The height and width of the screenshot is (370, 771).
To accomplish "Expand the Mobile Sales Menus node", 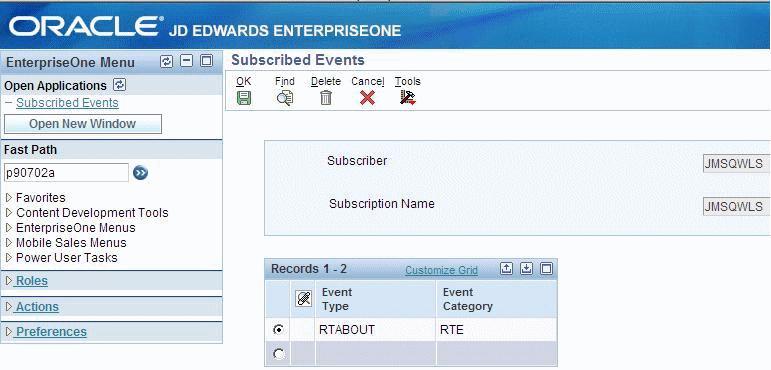I will [9, 243].
